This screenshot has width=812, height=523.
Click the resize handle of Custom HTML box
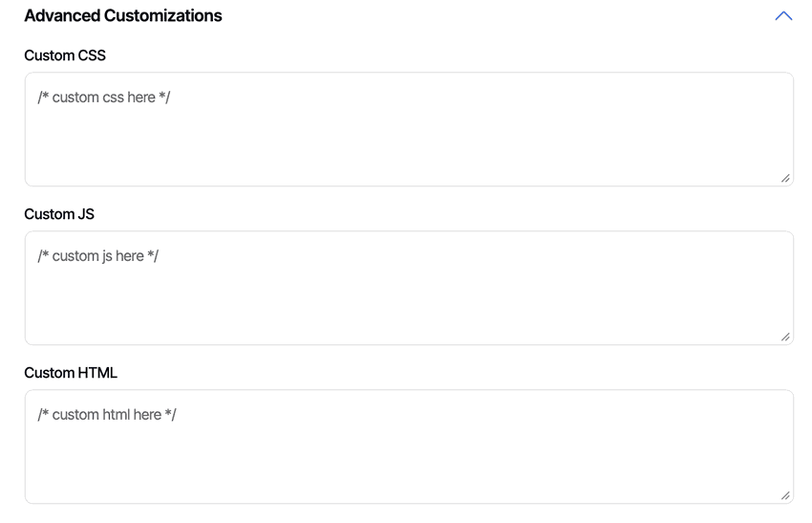coord(785,495)
